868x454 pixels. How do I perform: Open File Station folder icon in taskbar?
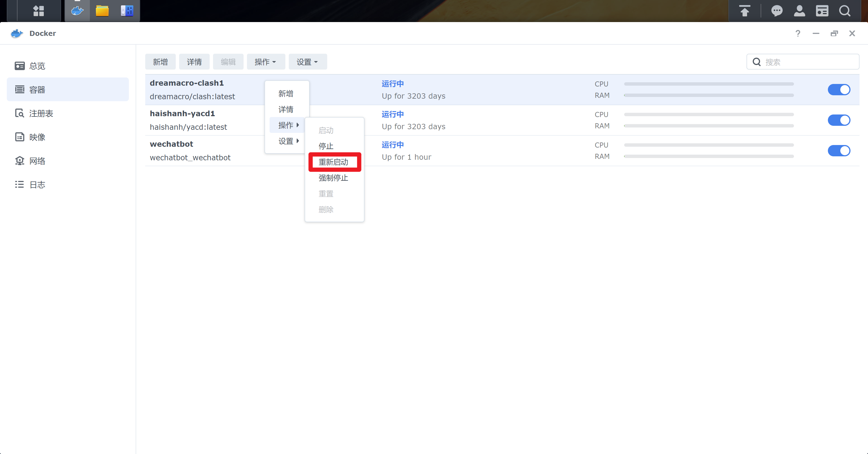coord(102,11)
